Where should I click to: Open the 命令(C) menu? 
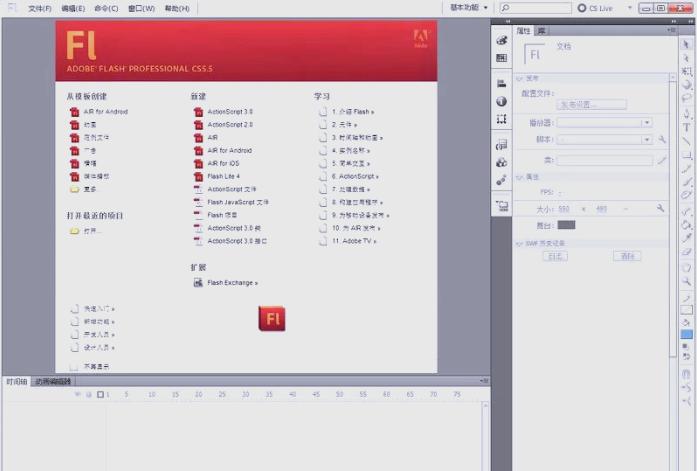[x=106, y=8]
